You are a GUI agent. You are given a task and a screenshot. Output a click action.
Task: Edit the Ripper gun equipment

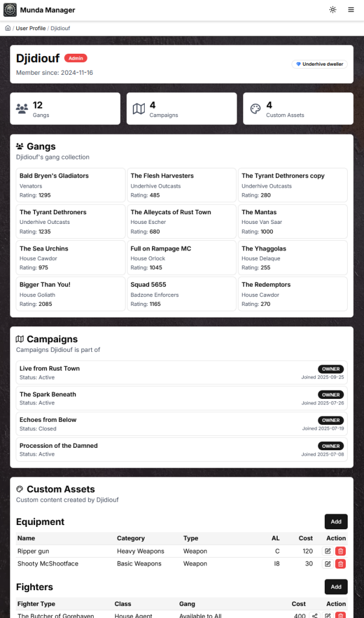pos(328,551)
